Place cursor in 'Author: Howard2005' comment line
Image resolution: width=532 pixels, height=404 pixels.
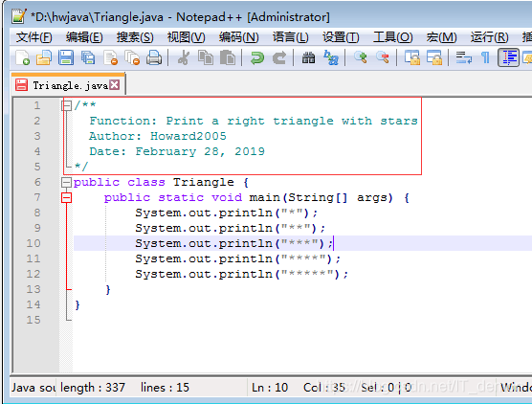pyautogui.click(x=158, y=136)
